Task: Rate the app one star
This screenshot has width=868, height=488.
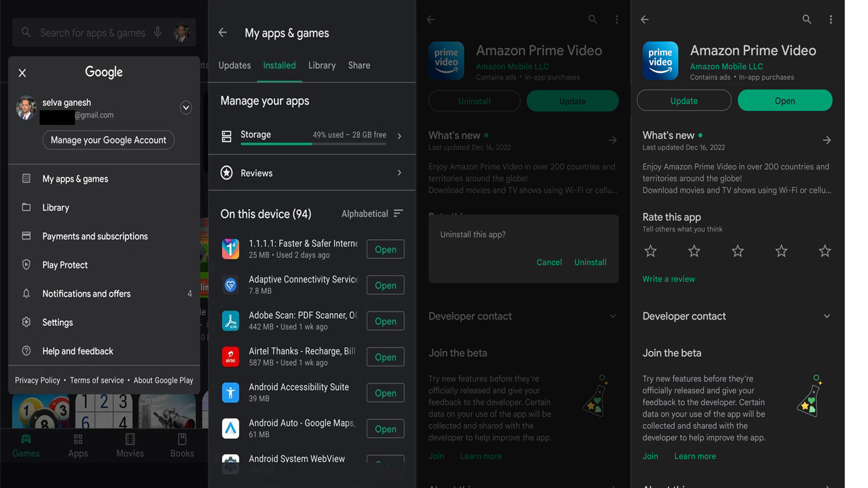Action: [651, 251]
